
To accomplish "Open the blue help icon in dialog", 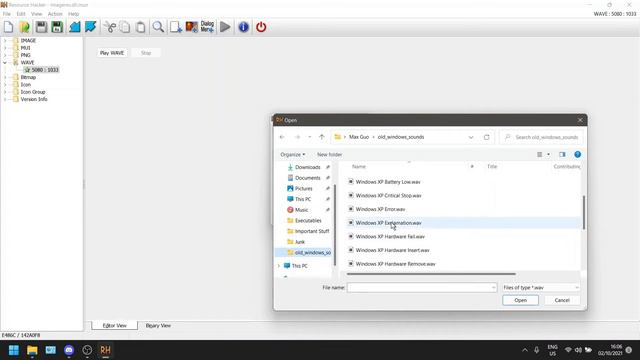I will click(x=578, y=155).
